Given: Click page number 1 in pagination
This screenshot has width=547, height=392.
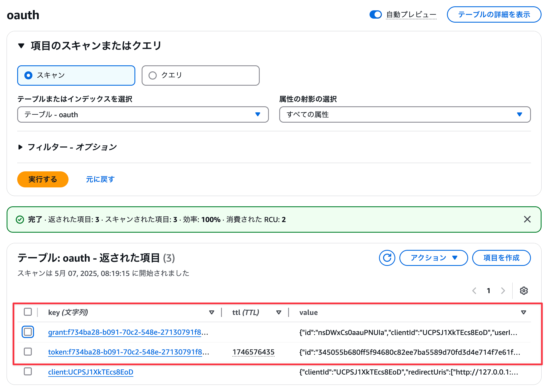Looking at the screenshot, I should tap(489, 291).
